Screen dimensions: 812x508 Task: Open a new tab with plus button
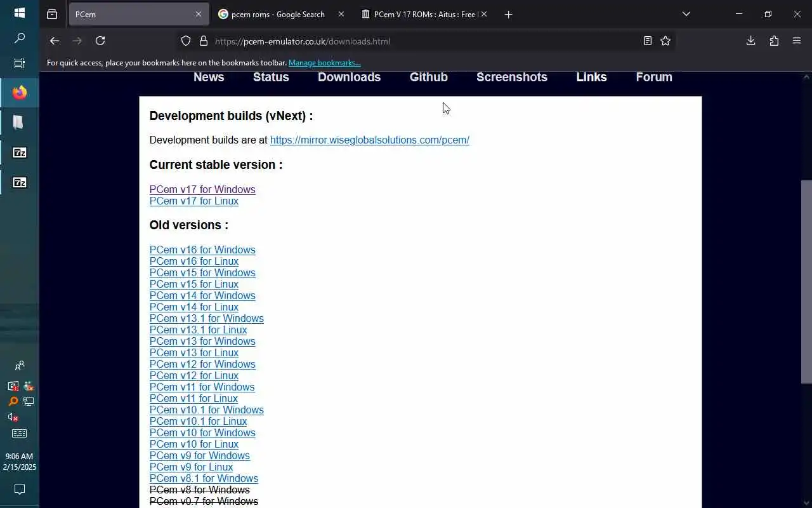coord(508,14)
